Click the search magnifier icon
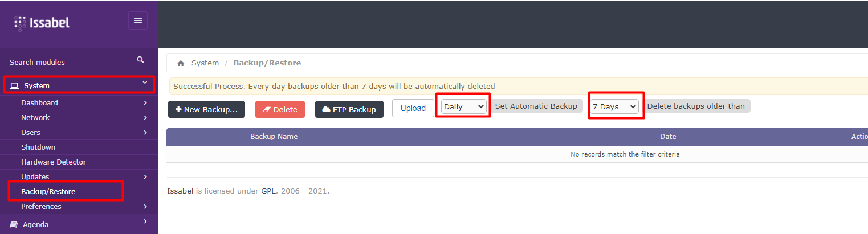 point(140,60)
